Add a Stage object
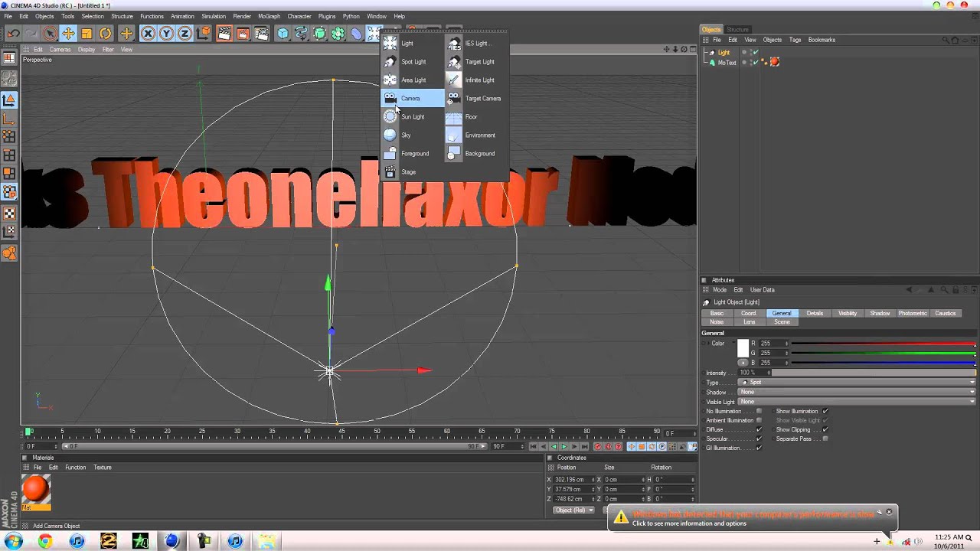Viewport: 980px width, 551px height. coord(412,171)
